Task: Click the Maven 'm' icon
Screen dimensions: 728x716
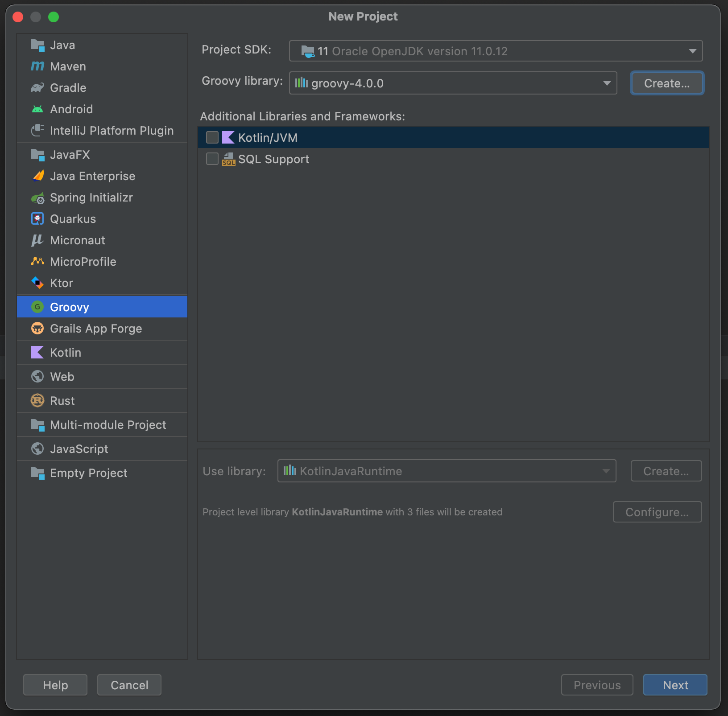Action: [37, 66]
